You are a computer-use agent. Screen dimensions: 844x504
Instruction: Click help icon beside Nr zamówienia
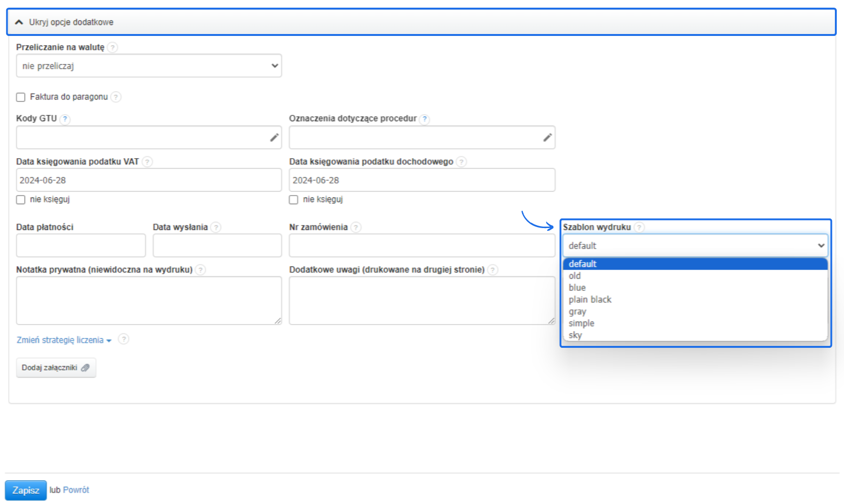pyautogui.click(x=356, y=227)
